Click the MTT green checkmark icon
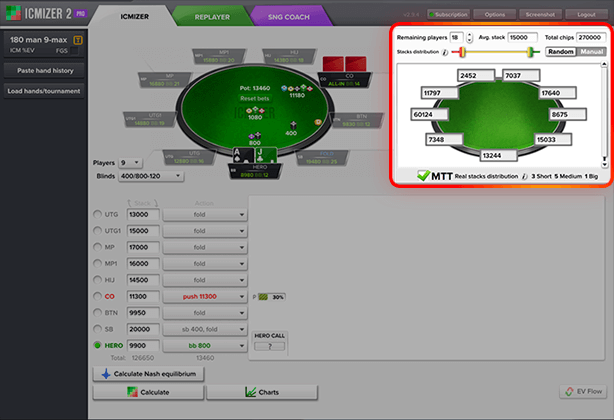 tap(423, 175)
